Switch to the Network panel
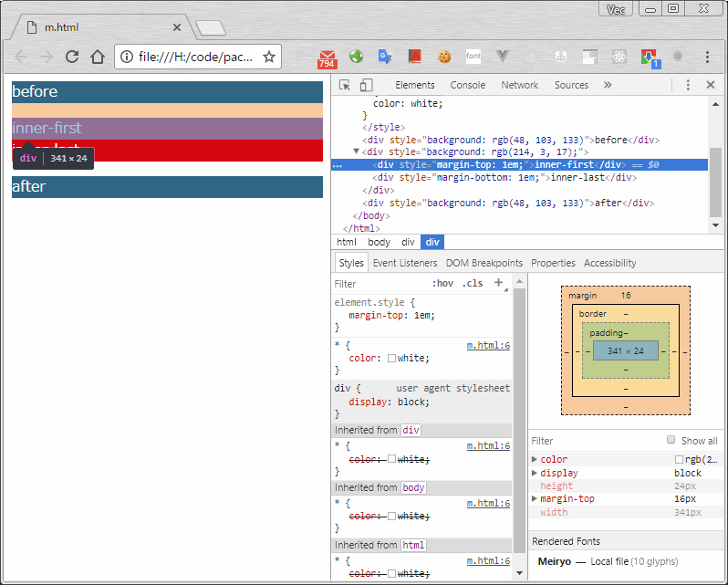 point(519,85)
